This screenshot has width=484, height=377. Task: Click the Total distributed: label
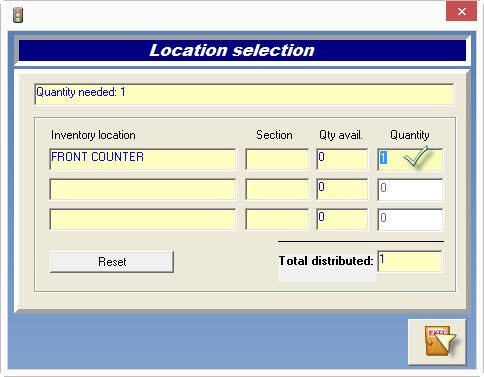(326, 261)
